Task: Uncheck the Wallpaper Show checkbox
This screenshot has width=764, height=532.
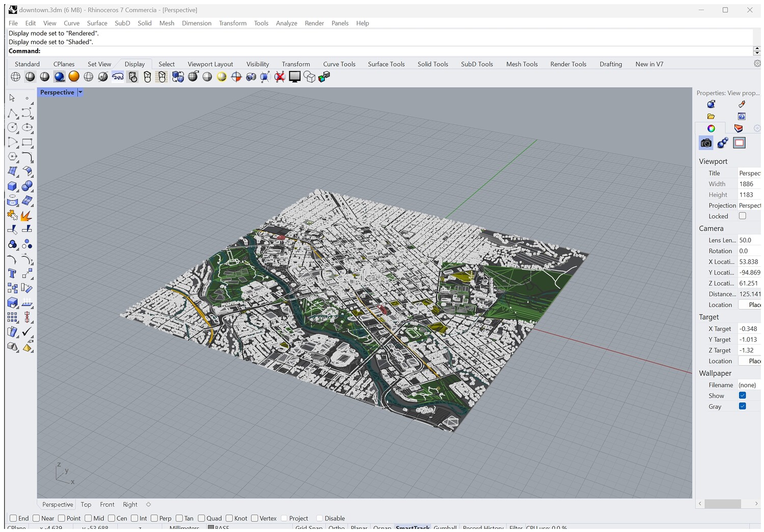Action: 742,396
